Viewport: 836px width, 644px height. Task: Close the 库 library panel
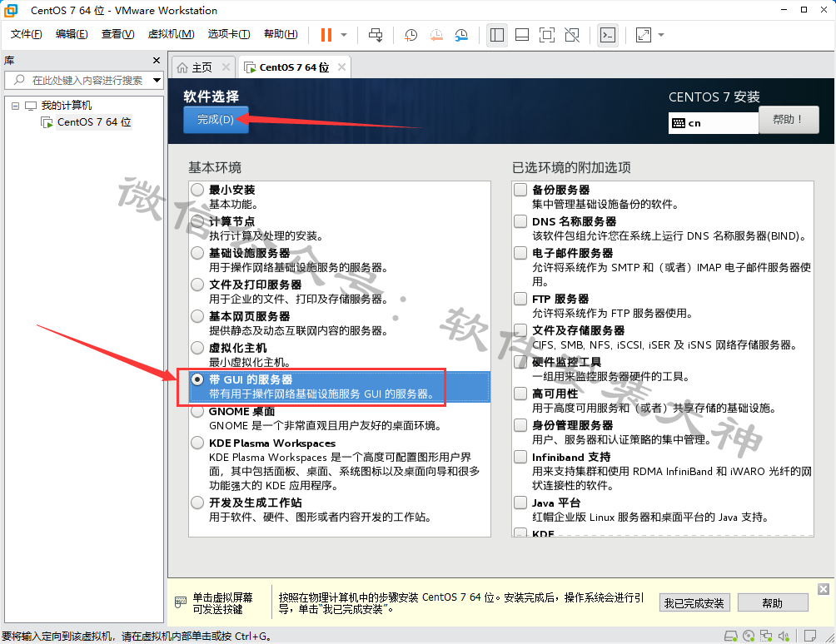click(157, 60)
